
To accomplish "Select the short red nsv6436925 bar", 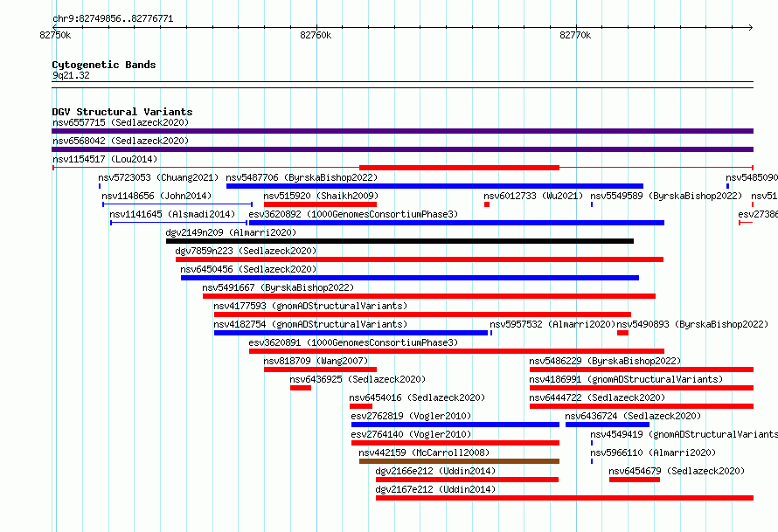I will tap(301, 388).
